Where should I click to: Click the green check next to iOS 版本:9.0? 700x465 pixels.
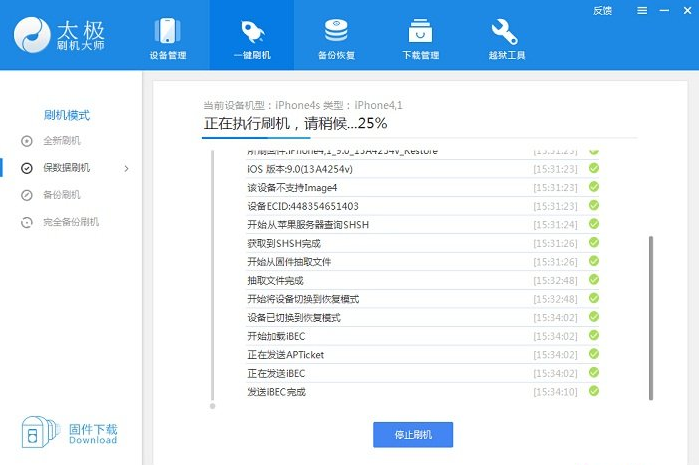click(x=594, y=168)
